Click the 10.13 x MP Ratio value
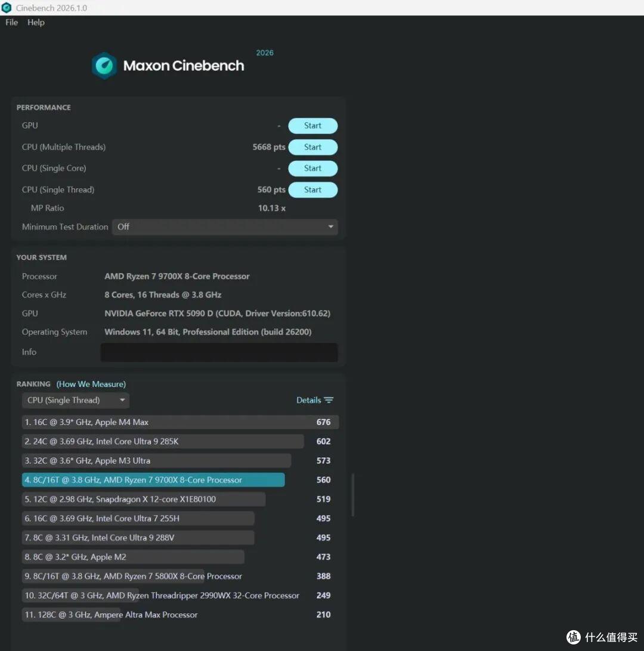644x651 pixels. (271, 208)
